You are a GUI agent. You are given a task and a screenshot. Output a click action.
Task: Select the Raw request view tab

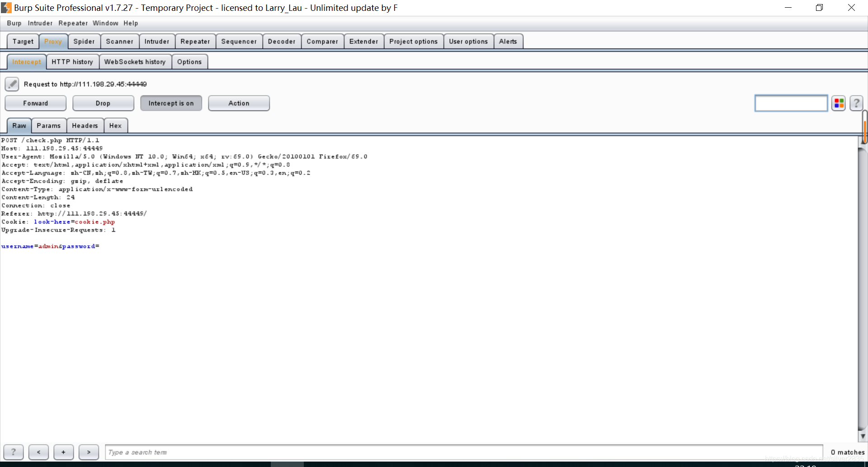point(19,125)
